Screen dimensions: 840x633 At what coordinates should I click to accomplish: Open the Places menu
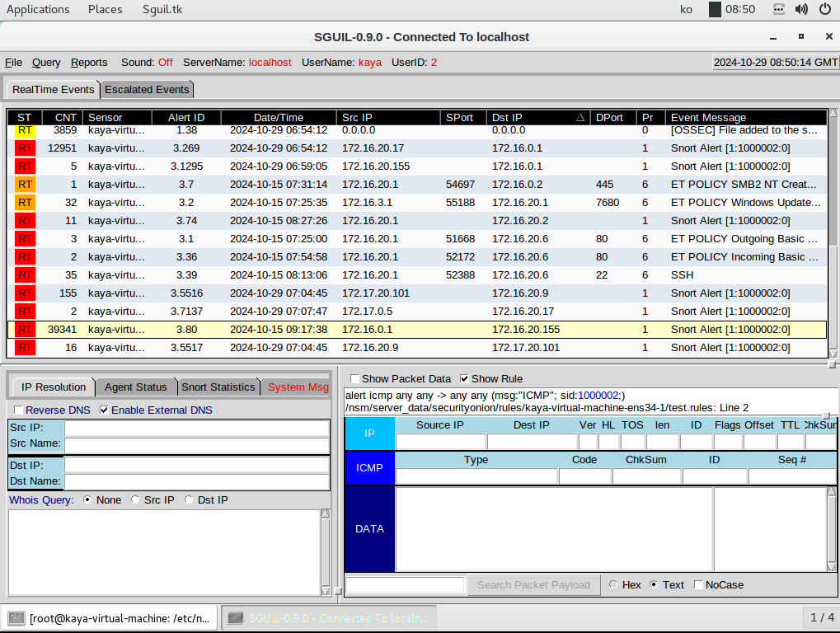click(105, 9)
